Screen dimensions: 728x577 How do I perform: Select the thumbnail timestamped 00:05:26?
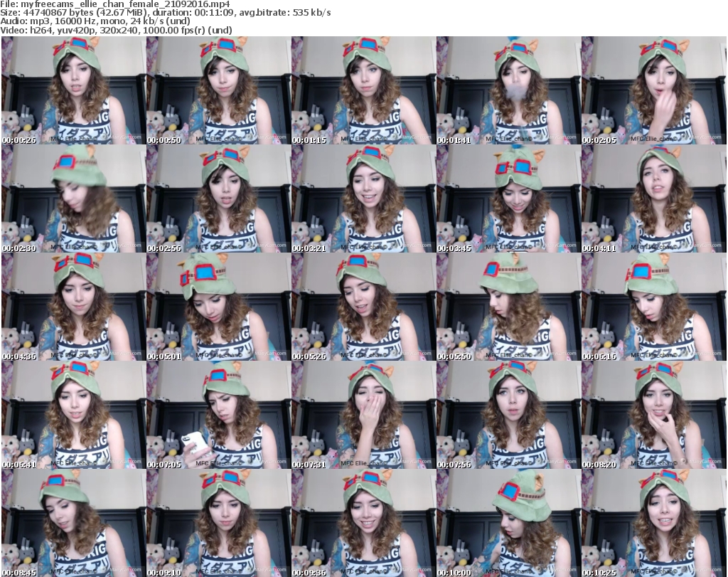pos(363,307)
